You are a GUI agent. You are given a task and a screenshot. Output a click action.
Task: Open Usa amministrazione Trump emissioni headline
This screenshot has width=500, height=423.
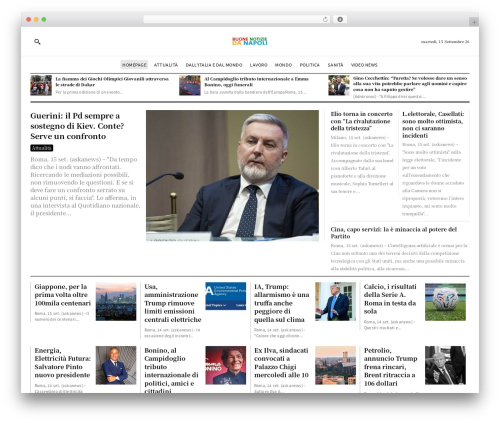173,303
